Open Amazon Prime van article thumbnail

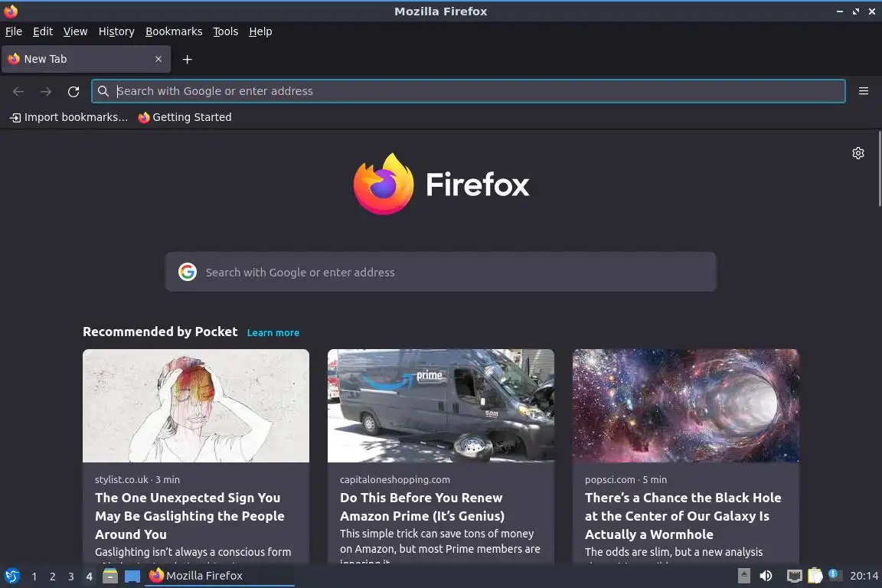pyautogui.click(x=440, y=406)
